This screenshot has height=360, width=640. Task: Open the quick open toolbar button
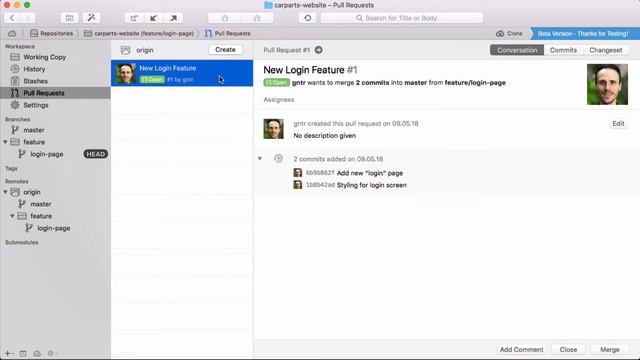(x=69, y=18)
